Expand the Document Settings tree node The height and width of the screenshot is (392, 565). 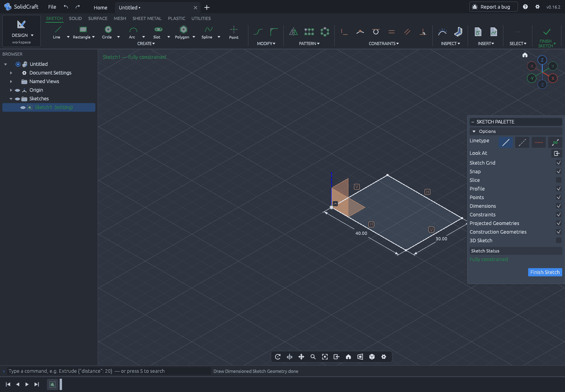click(11, 73)
